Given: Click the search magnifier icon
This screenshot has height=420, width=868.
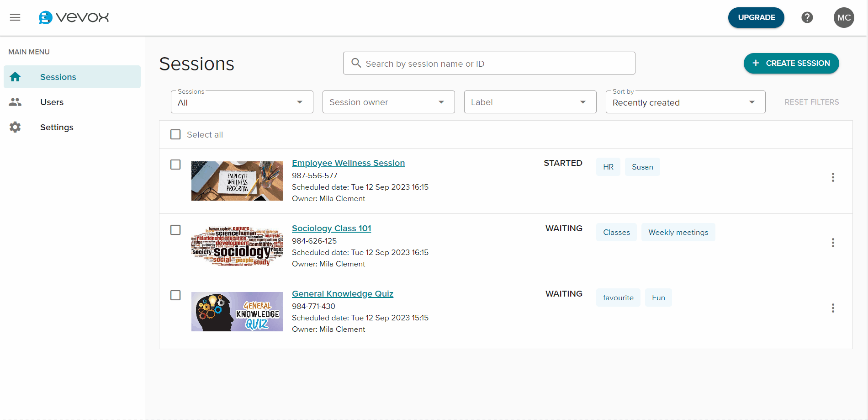Looking at the screenshot, I should (x=356, y=63).
